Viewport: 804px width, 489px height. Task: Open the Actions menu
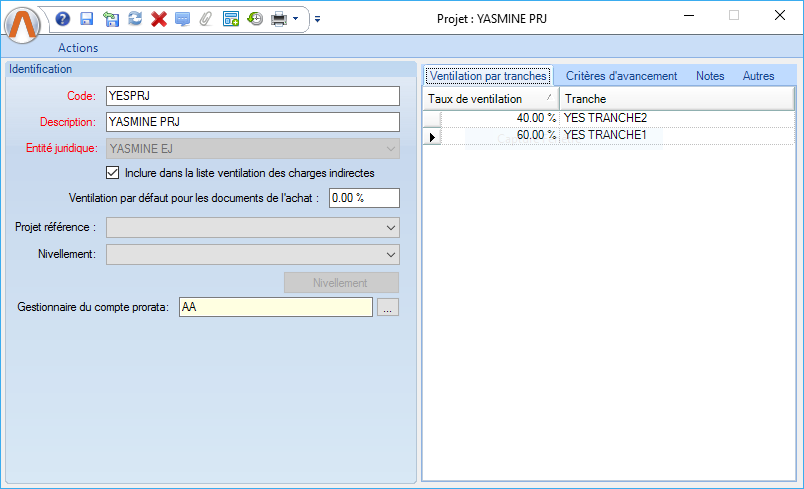click(x=78, y=48)
